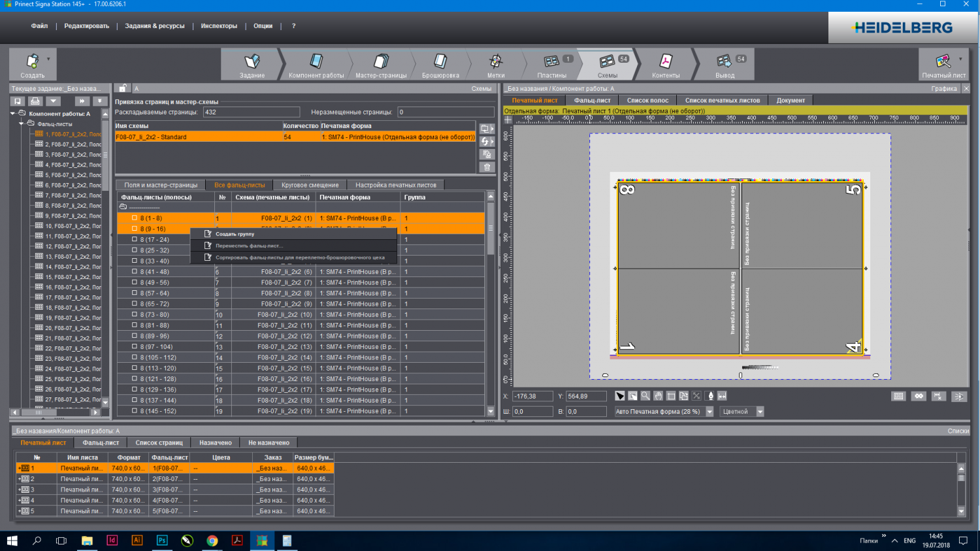The image size is (980, 551).
Task: Choose Создать группу from context menu
Action: click(x=235, y=234)
